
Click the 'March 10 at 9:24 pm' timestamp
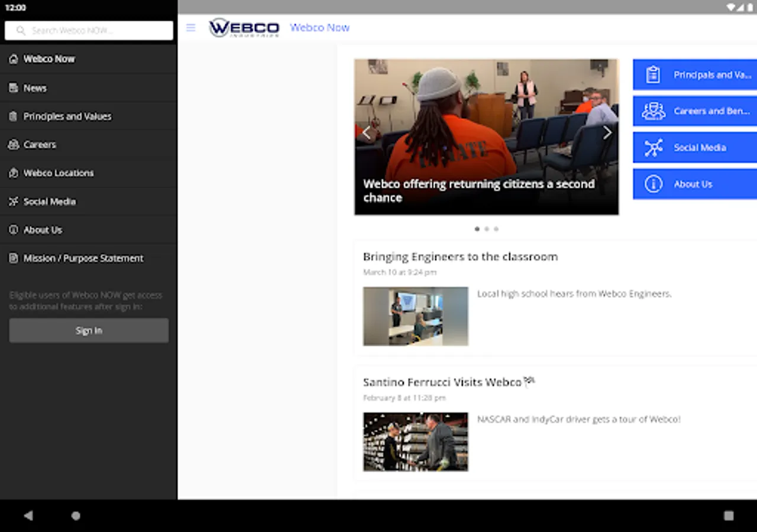pyautogui.click(x=400, y=273)
